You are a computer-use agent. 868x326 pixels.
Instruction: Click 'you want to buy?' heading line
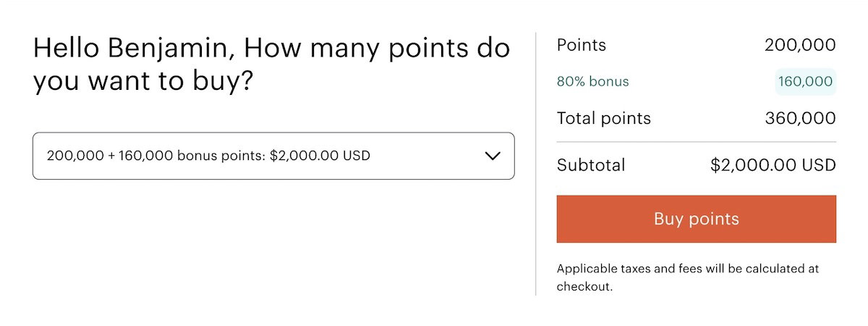[x=142, y=82]
